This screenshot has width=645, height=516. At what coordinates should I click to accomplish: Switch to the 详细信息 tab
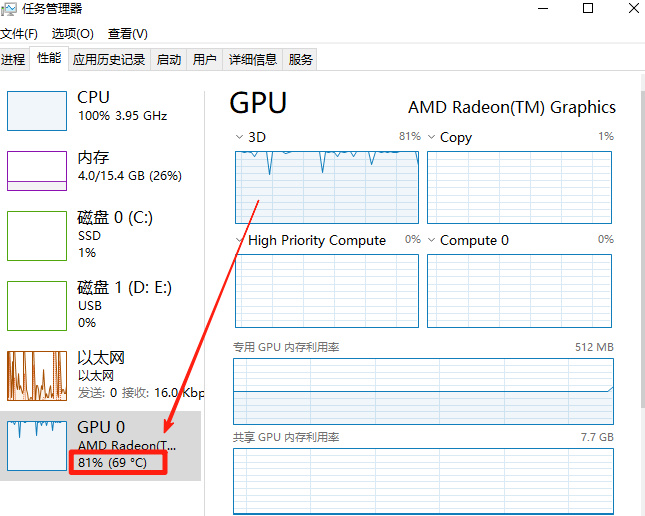click(x=252, y=60)
